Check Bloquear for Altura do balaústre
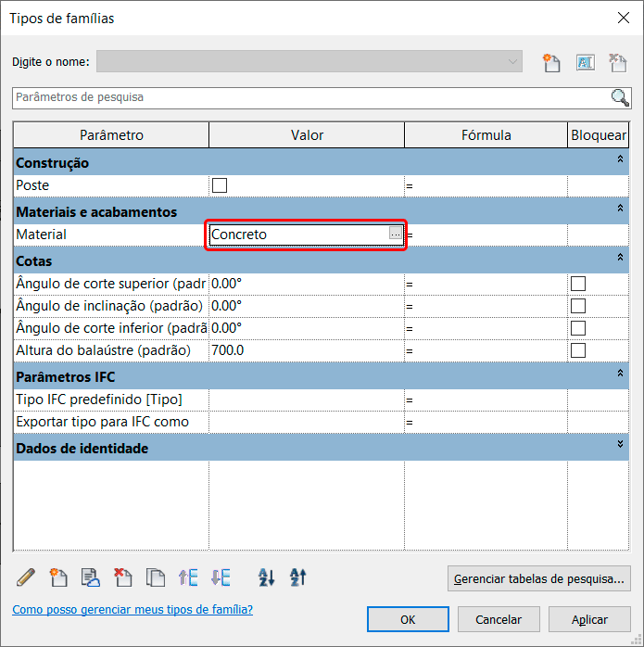The width and height of the screenshot is (644, 647). (578, 350)
